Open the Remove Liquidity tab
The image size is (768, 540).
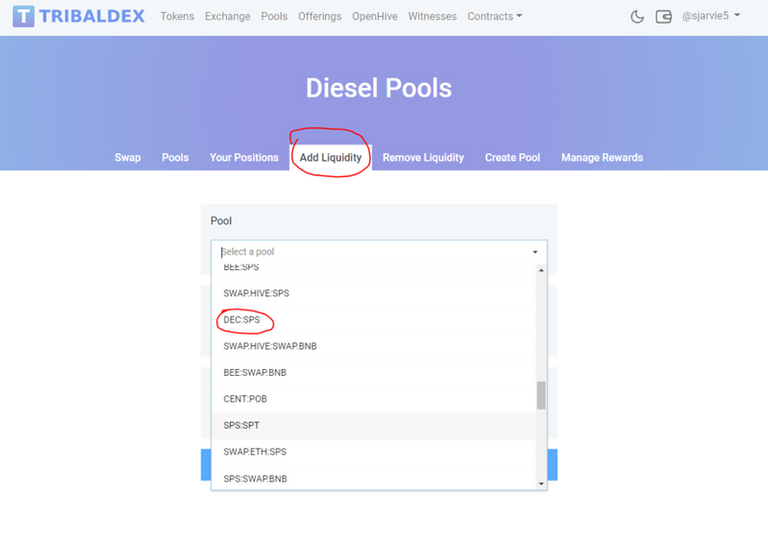pyautogui.click(x=423, y=157)
